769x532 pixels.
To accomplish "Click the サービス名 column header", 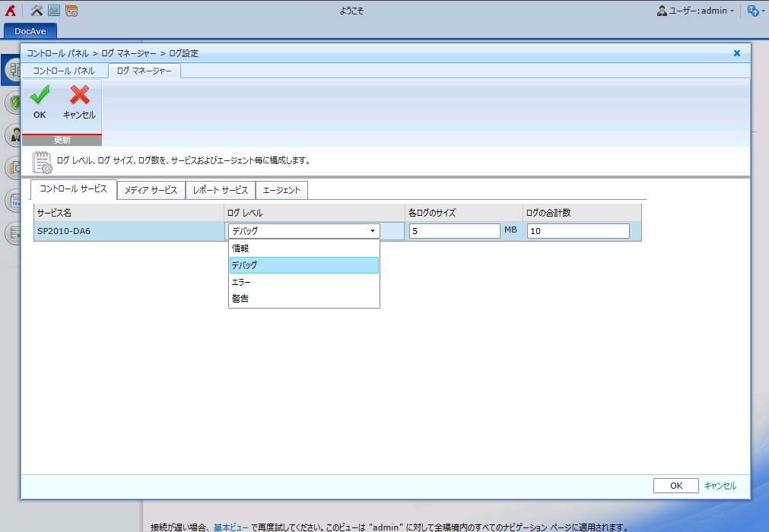I will 129,213.
